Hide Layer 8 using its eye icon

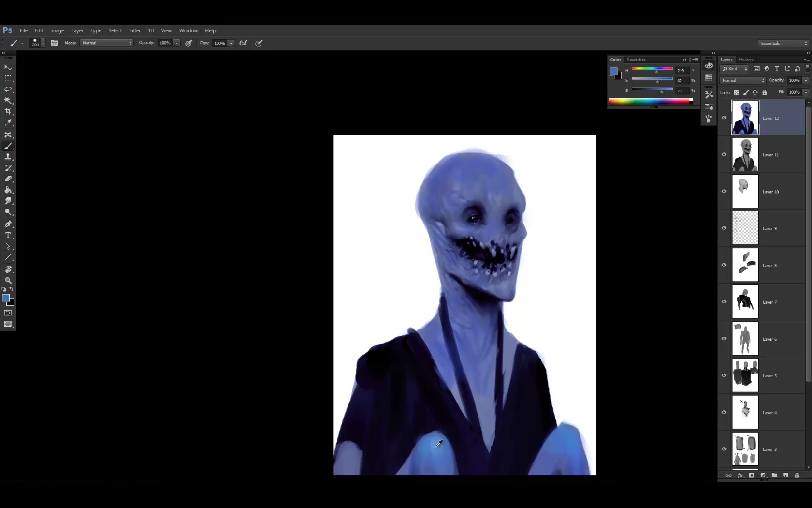[724, 265]
